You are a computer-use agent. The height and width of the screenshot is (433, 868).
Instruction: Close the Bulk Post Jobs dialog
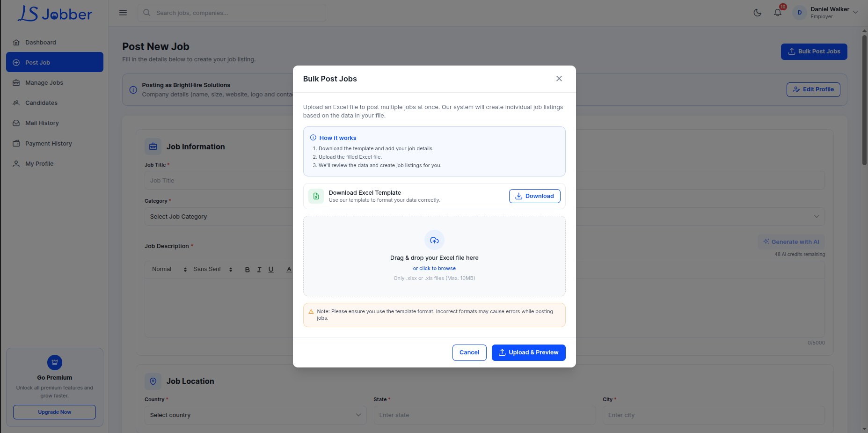559,79
